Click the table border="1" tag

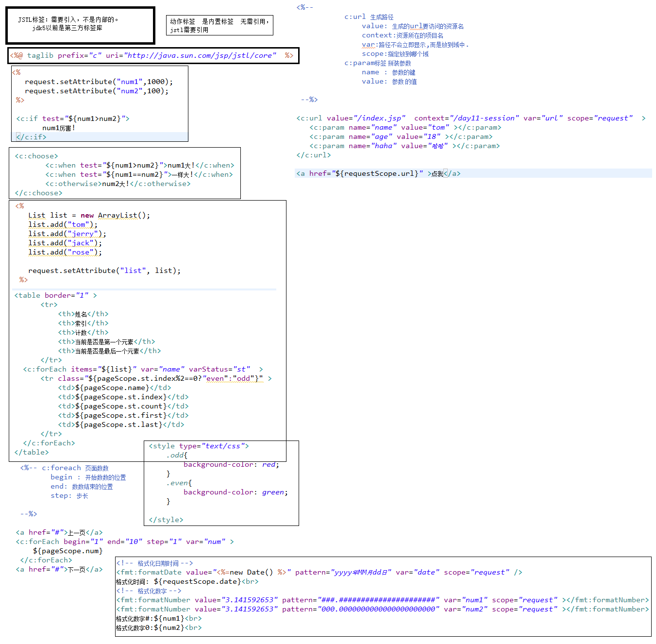pyautogui.click(x=55, y=295)
